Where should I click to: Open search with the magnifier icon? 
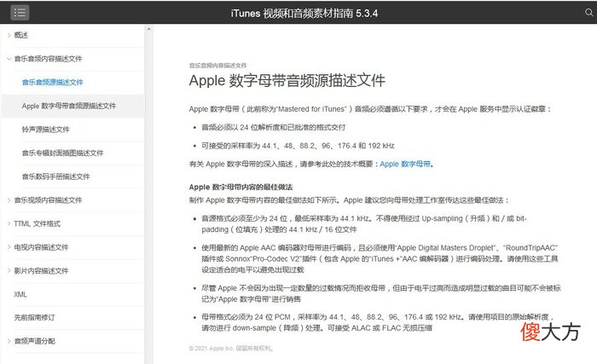tap(588, 13)
